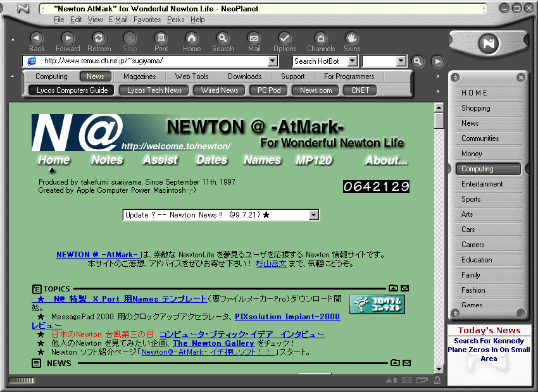Collapse the main toolbar with its left arrow
Image resolution: width=538 pixels, height=392 pixels.
(13, 40)
